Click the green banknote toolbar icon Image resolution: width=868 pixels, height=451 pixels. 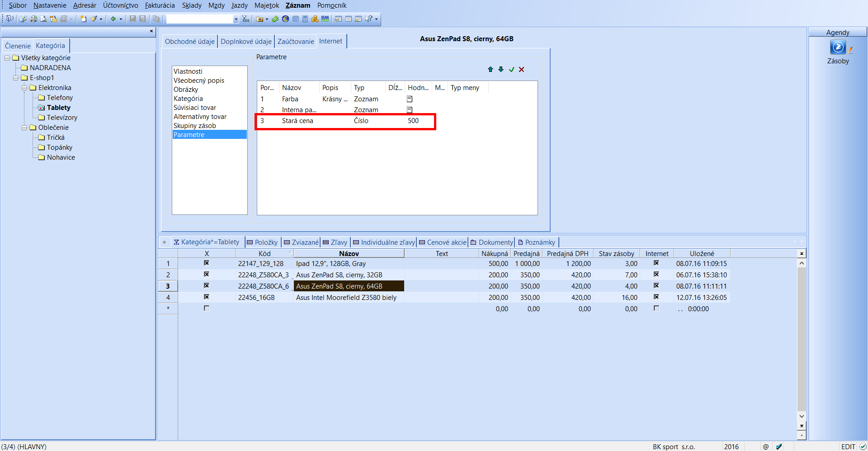tap(275, 19)
